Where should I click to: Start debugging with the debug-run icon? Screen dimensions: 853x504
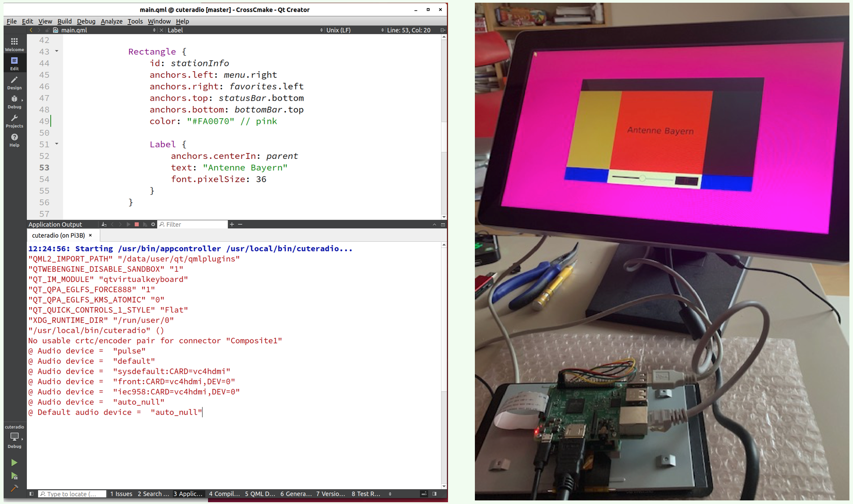coord(14,476)
